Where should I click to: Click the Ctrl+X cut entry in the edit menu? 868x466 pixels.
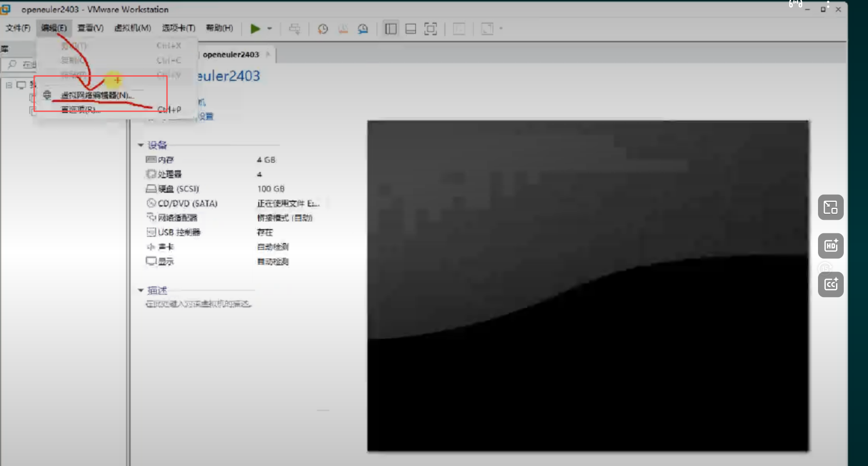pos(116,46)
